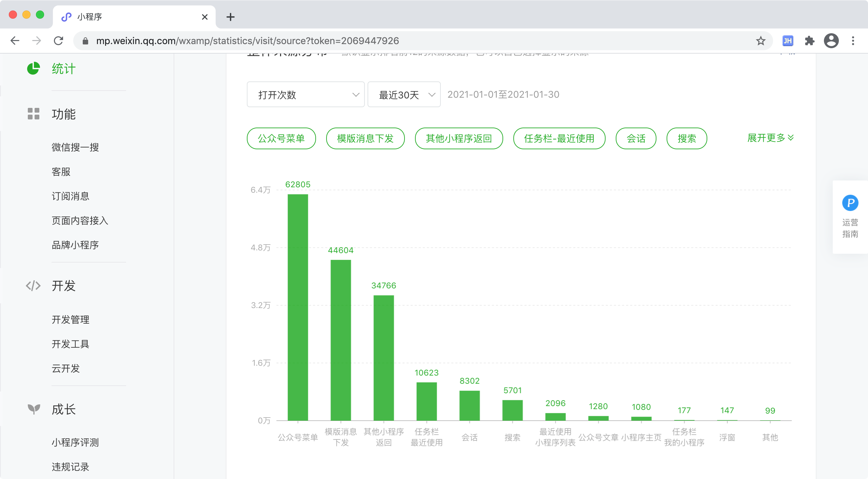Bookmark page with the star icon
The image size is (868, 479).
(761, 41)
